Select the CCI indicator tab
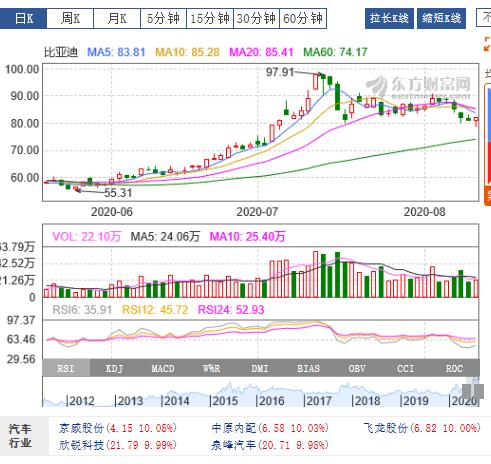This screenshot has height=464, width=491. pyautogui.click(x=406, y=368)
